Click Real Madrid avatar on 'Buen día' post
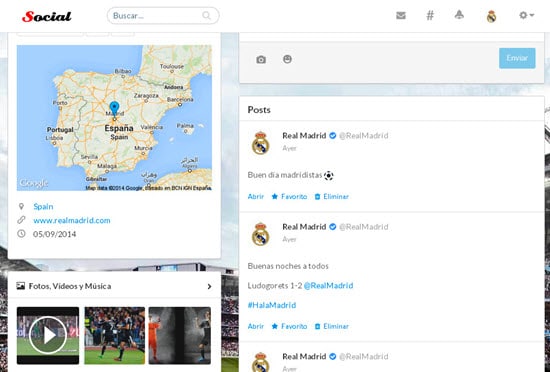Viewport: 550px width, 372px height. (261, 143)
